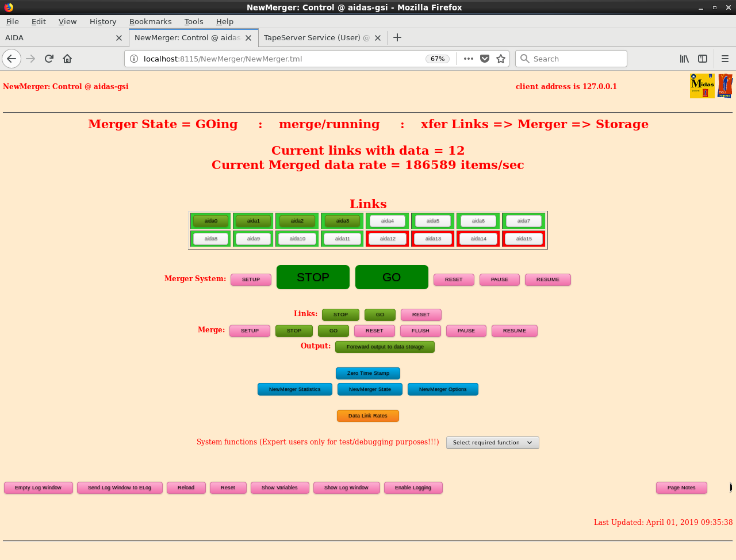The image size is (736, 560).
Task: Click Merger System SETUP button
Action: (251, 279)
